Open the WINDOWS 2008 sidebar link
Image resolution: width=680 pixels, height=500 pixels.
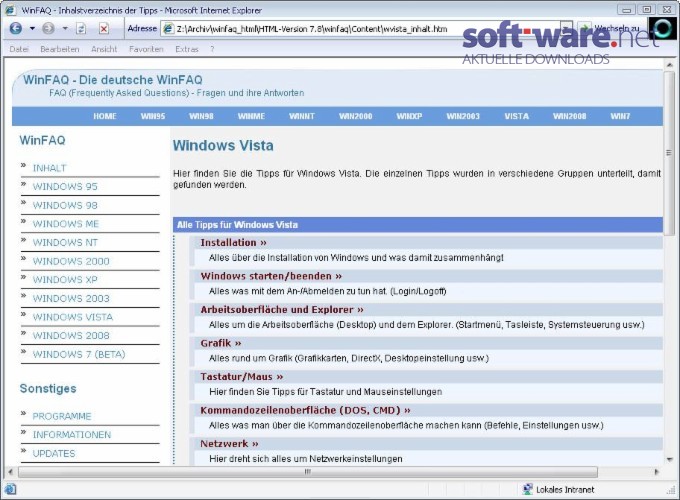71,336
